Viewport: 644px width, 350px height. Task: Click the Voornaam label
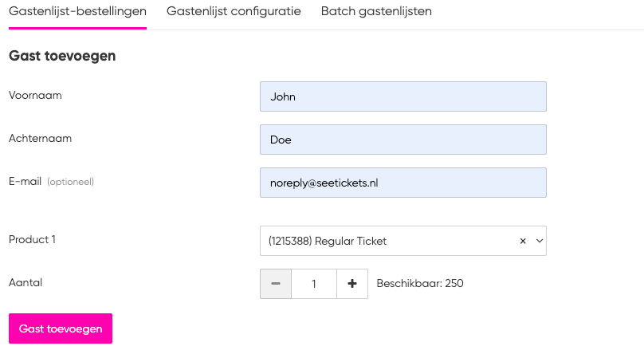35,96
